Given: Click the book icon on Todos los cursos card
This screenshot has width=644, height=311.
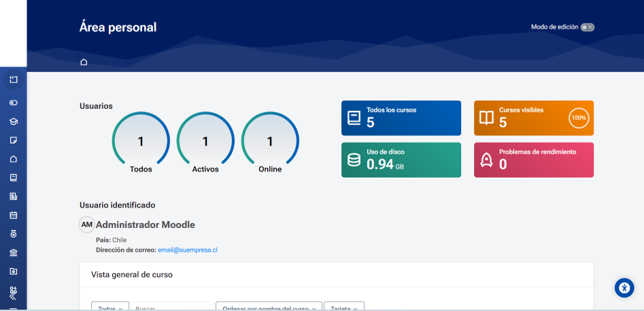Looking at the screenshot, I should point(354,118).
